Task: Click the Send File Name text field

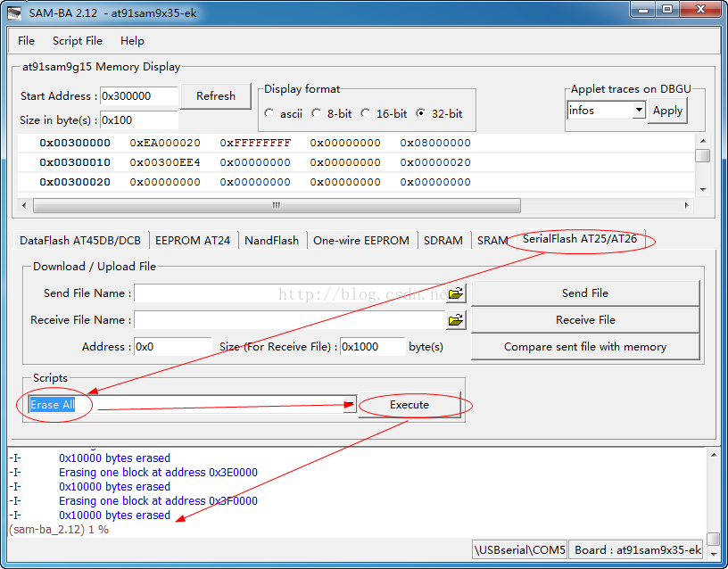Action: (x=290, y=293)
